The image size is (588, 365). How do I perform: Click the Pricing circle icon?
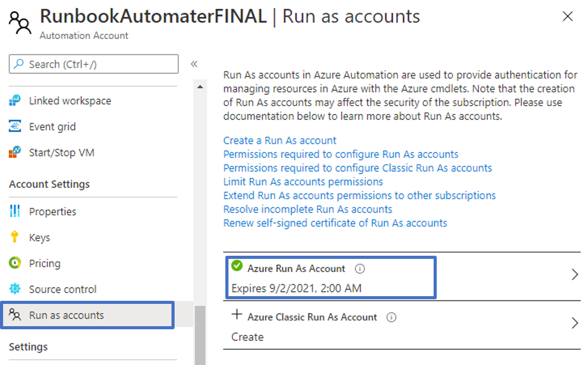(x=15, y=262)
